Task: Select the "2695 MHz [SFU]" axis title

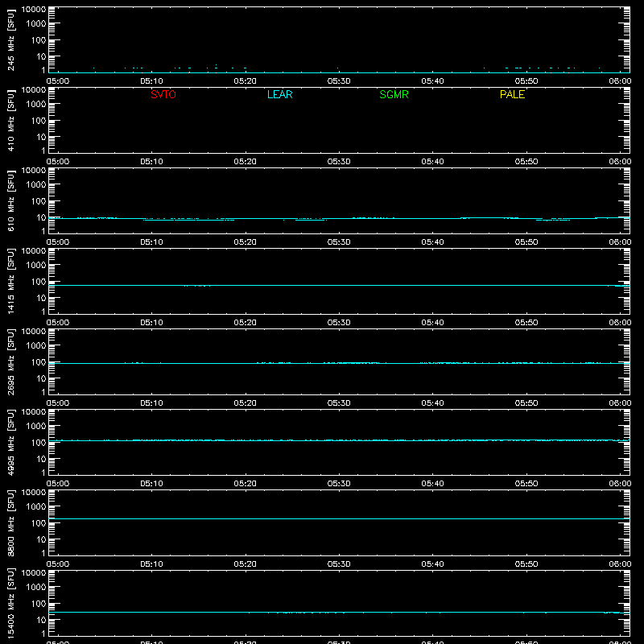Action: pyautogui.click(x=11, y=362)
